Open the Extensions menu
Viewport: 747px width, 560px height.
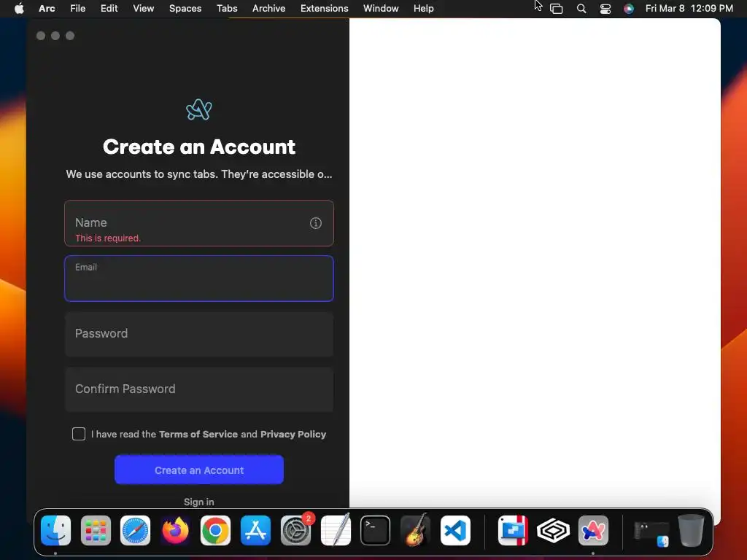325,9
